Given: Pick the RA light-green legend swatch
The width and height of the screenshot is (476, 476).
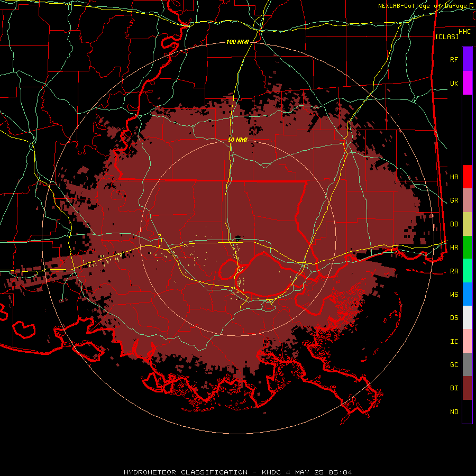Looking at the screenshot, I should pos(467,271).
